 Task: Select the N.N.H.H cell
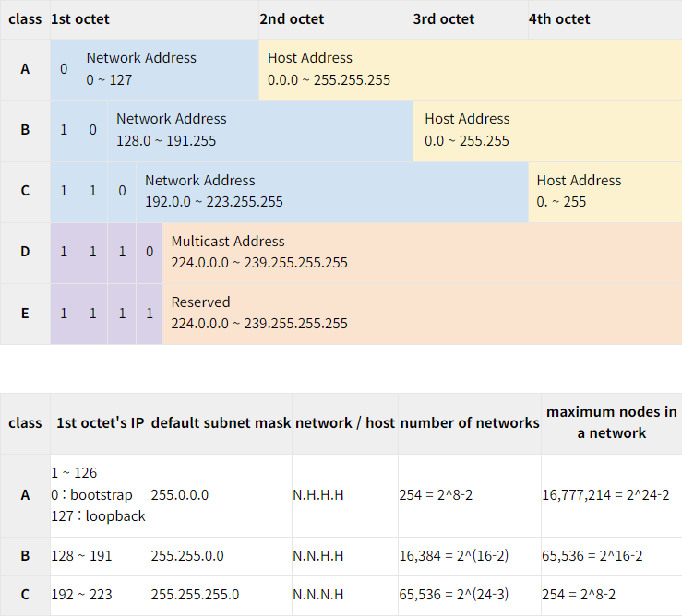(x=345, y=556)
